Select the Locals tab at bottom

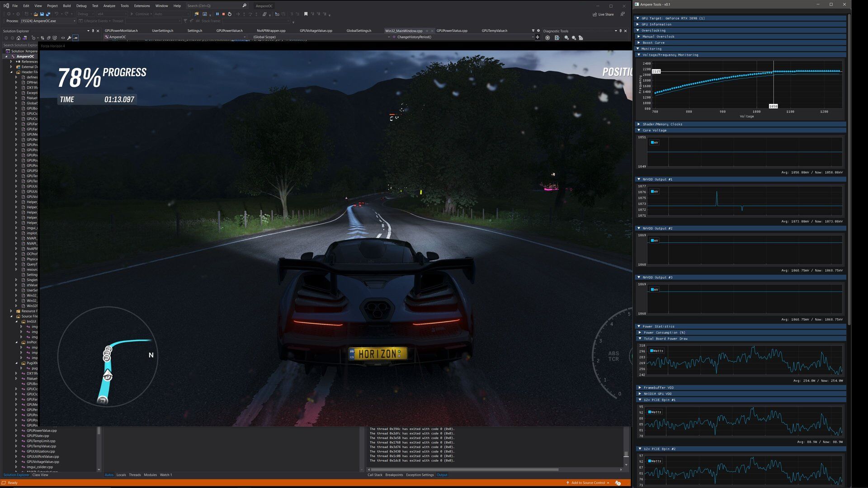121,475
